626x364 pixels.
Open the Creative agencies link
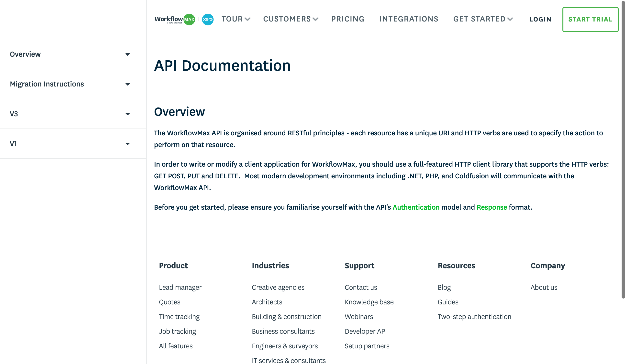tap(278, 287)
